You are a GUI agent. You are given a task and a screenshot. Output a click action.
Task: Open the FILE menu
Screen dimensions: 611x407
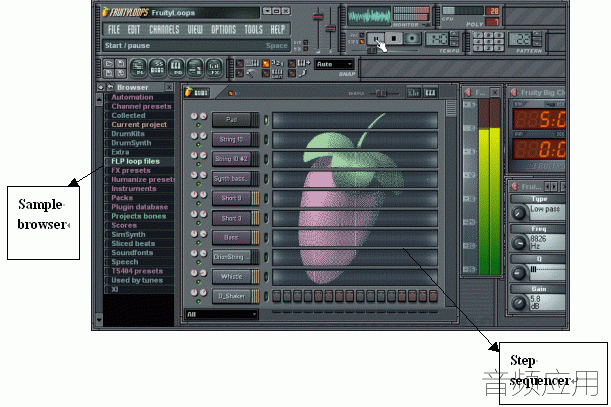pos(114,30)
